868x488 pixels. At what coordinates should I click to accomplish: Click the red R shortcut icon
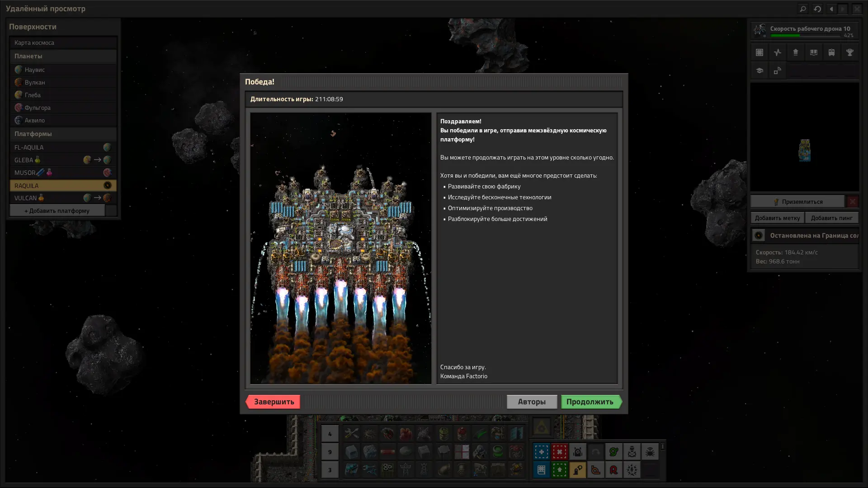(x=613, y=470)
